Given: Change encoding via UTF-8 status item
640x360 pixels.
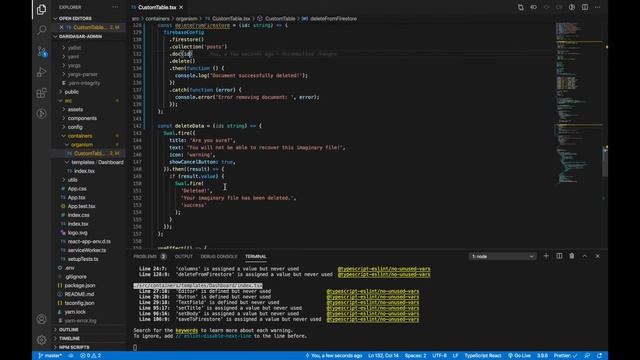Looking at the screenshot, I should point(439,356).
